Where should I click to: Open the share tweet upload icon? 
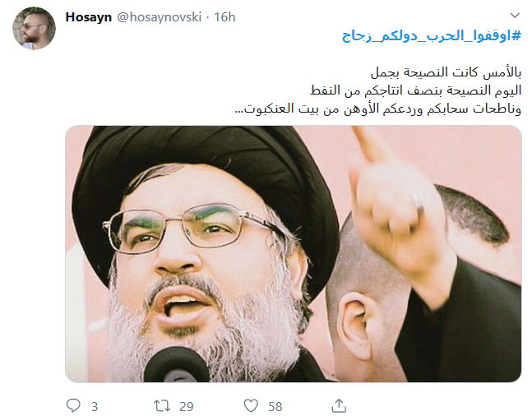pyautogui.click(x=339, y=405)
